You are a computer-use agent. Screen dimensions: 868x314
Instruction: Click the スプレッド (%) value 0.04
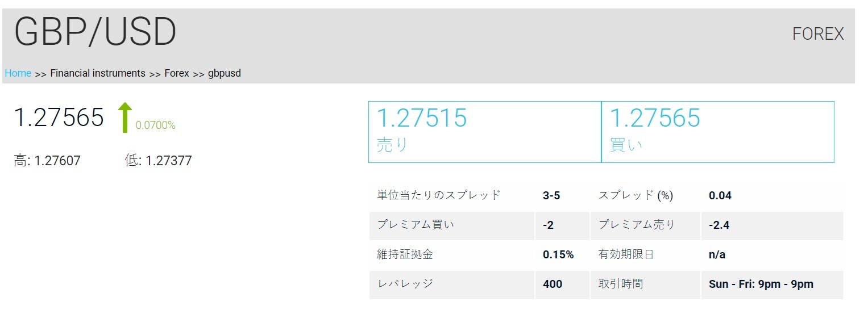[720, 196]
